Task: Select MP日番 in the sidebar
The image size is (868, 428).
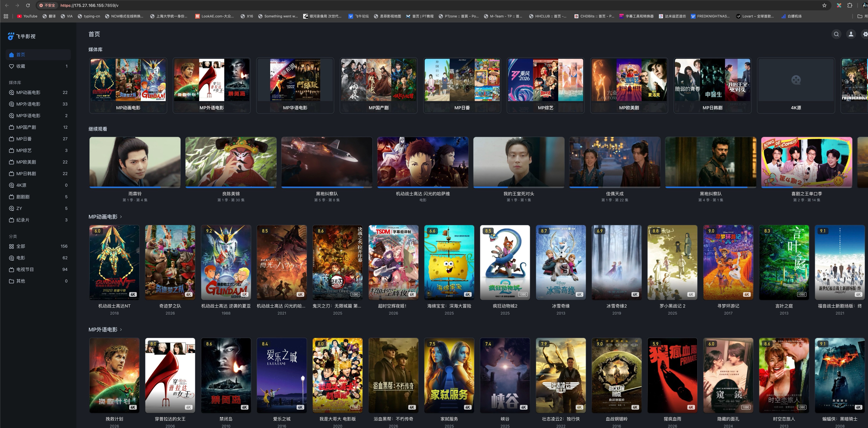Action: (x=38, y=138)
